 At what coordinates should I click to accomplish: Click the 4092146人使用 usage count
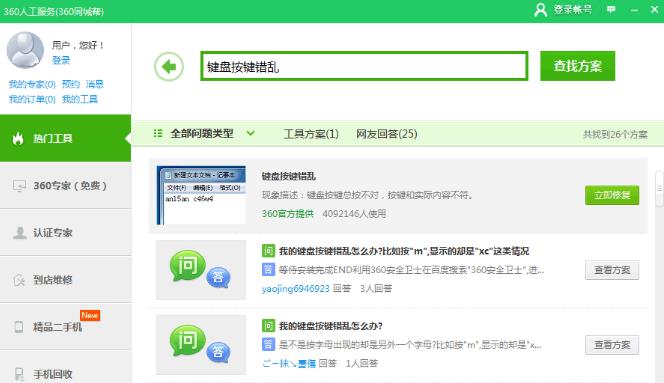pos(354,214)
